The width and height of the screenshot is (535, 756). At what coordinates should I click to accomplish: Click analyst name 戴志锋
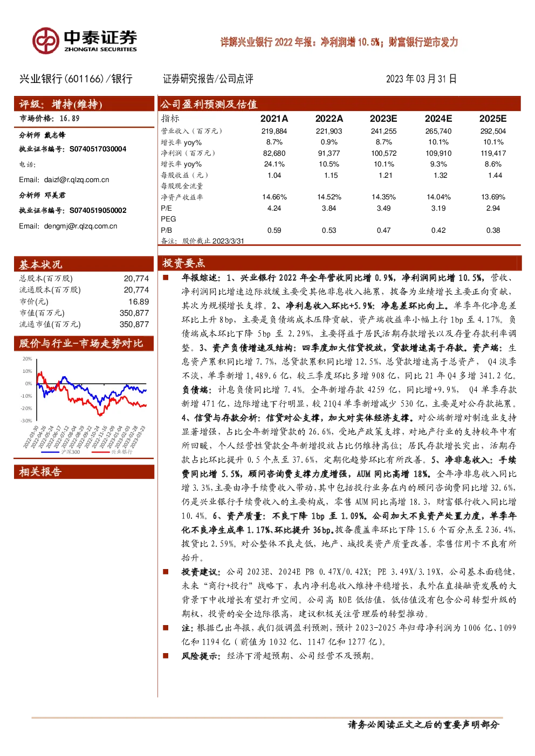(x=55, y=135)
